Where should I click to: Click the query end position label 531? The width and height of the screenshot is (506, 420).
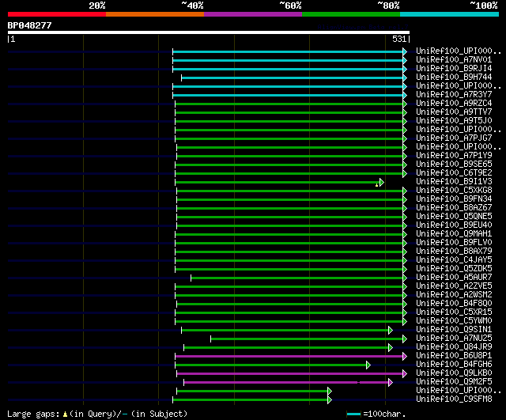399,39
